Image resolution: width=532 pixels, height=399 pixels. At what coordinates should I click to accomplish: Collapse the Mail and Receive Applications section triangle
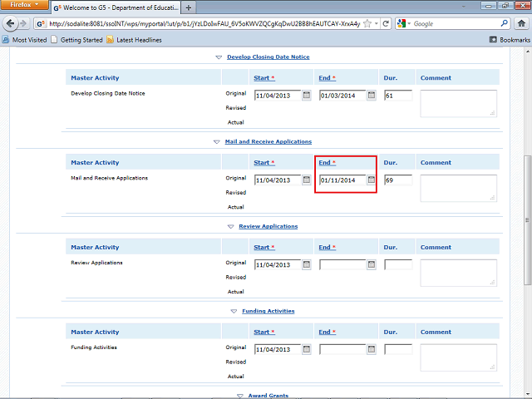tap(216, 142)
